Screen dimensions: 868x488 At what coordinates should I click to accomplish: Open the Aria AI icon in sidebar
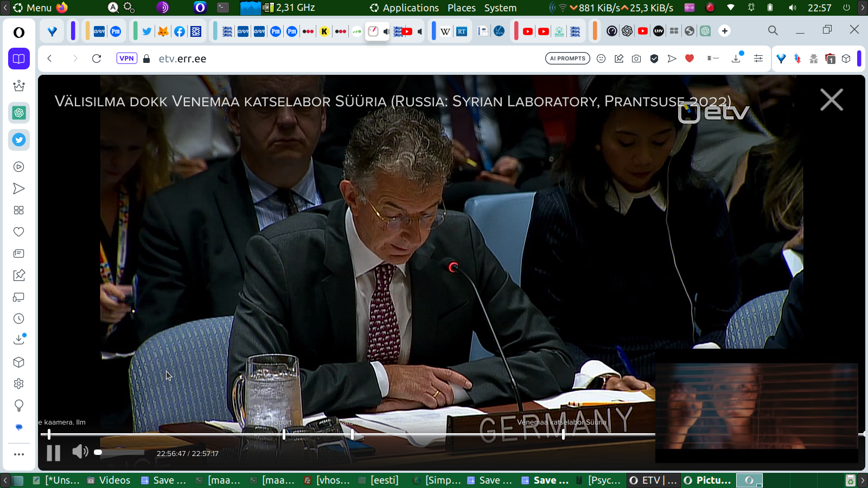point(19,427)
